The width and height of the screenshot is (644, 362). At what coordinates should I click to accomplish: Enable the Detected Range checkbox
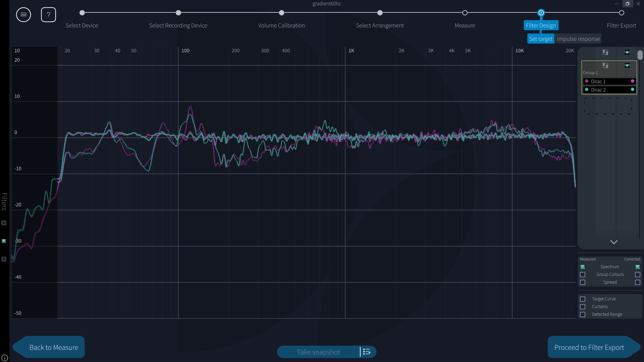point(583,314)
